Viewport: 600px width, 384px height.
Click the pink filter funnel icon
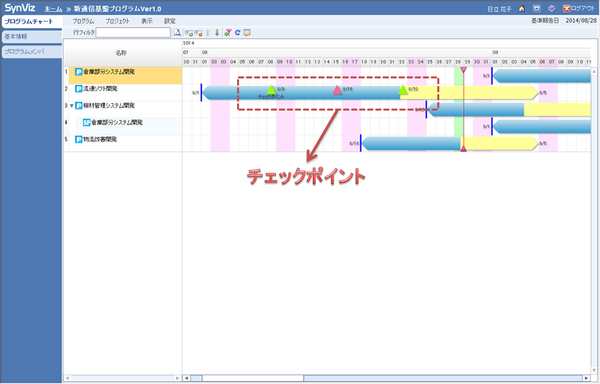[228, 33]
